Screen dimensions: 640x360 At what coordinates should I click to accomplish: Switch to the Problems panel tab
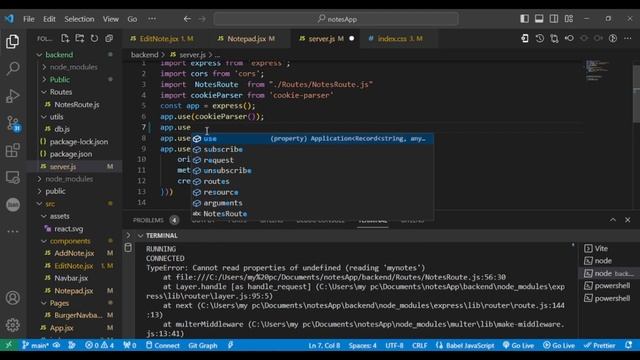click(x=148, y=220)
